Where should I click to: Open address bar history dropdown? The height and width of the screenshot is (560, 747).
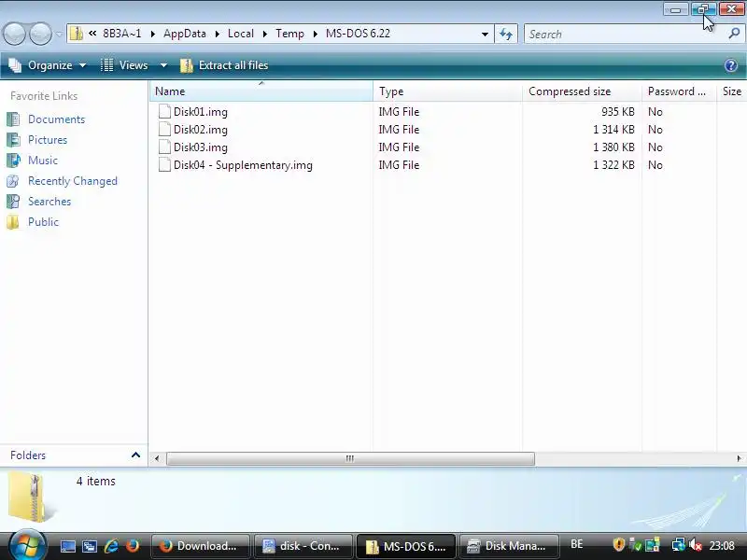coord(485,35)
